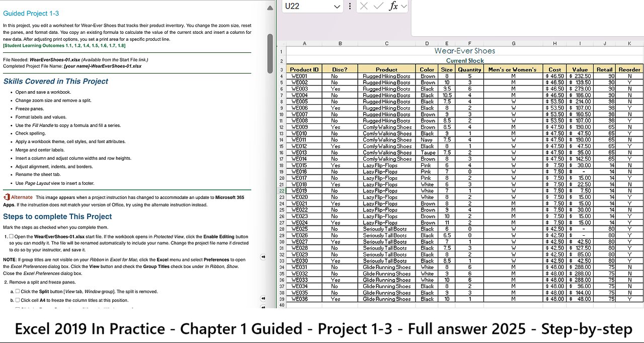The image size is (644, 343).
Task: Select the $ 232.50 value cell
Action: (580, 76)
